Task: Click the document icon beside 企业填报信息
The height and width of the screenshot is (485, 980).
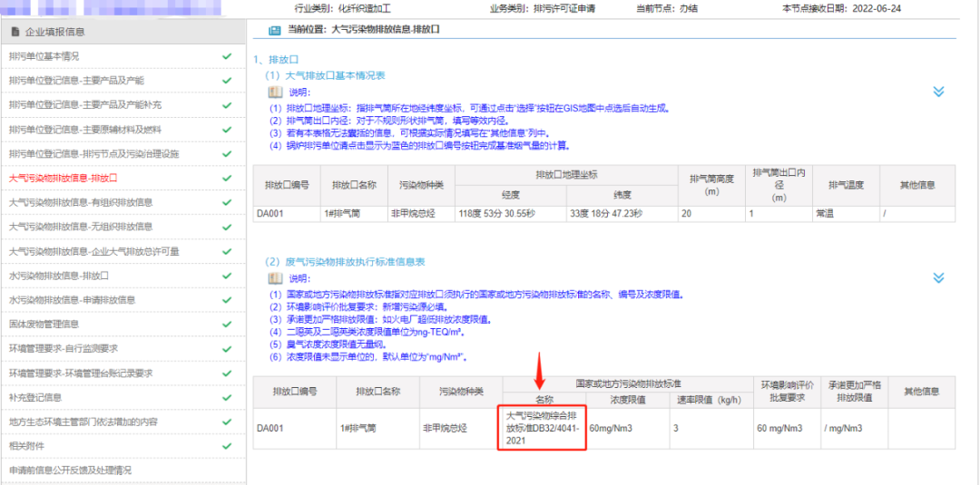Action: click(15, 32)
